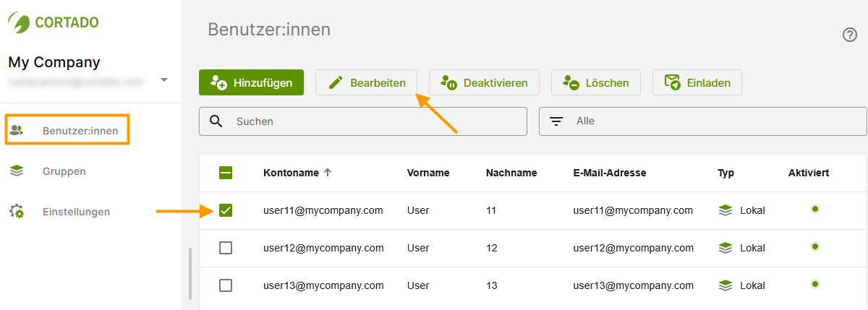Expand the My Company account dropdown arrow
Screen dimensions: 868x310
tap(164, 79)
